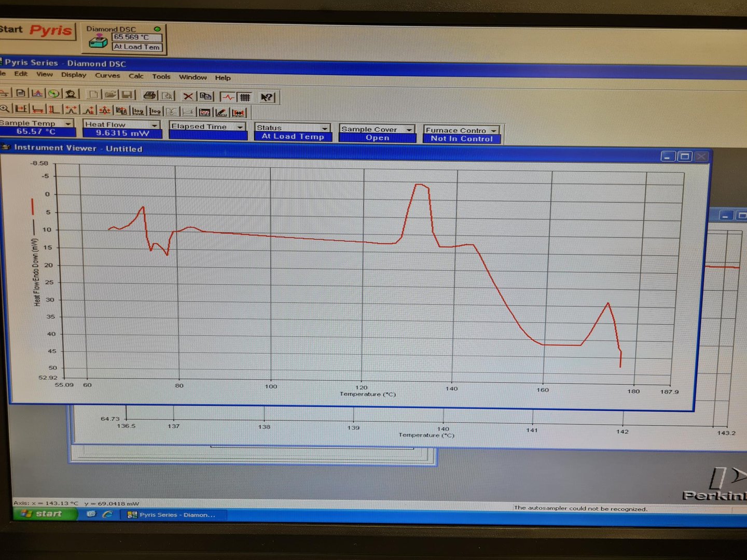Expand the Furnace Control dropdown
Screen dimensions: 747x560
click(494, 130)
